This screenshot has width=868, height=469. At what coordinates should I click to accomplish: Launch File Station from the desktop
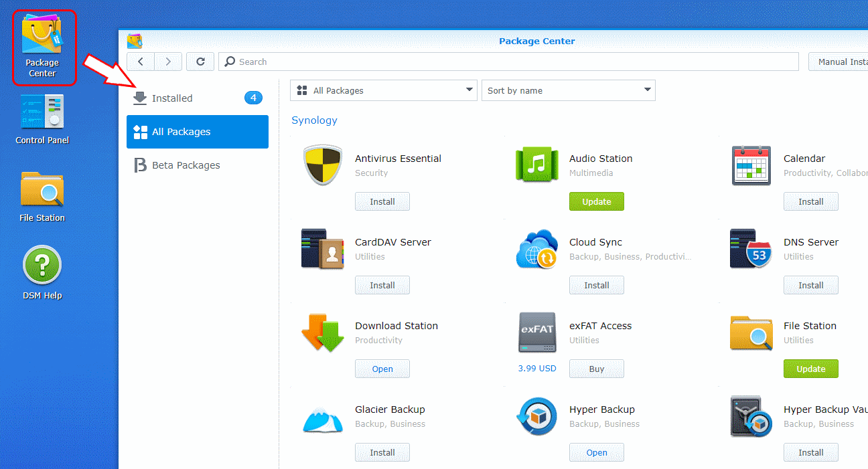coord(42,197)
